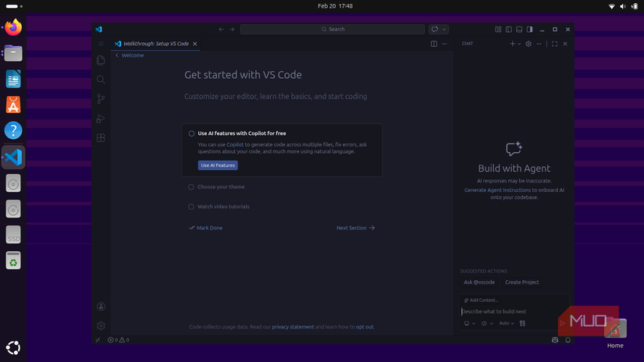Open the Manage gear in activity bar
The width and height of the screenshot is (644, 362).
pyautogui.click(x=101, y=326)
